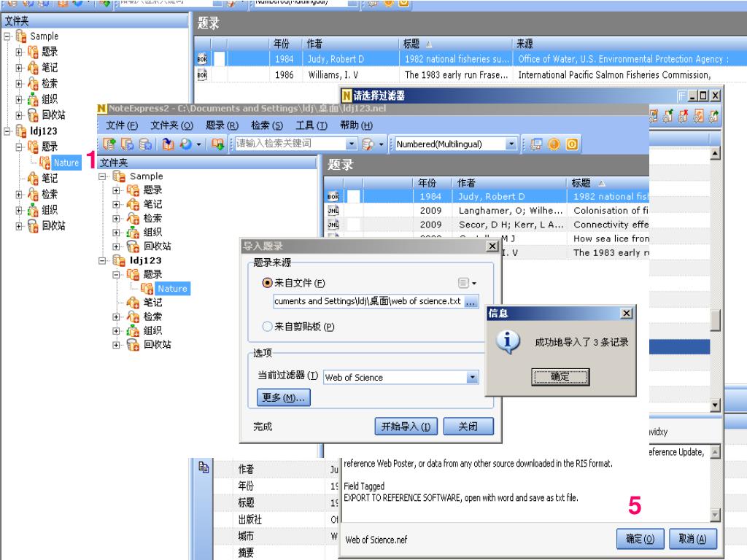Image resolution: width=747 pixels, height=560 pixels.
Task: Click the BOK icon of the 1986 Williams row
Action: click(x=202, y=75)
